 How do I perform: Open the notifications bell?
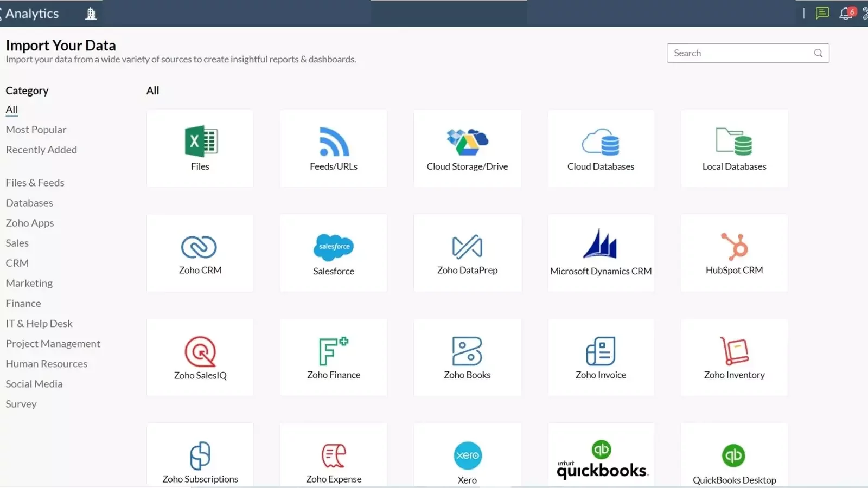[x=846, y=13]
